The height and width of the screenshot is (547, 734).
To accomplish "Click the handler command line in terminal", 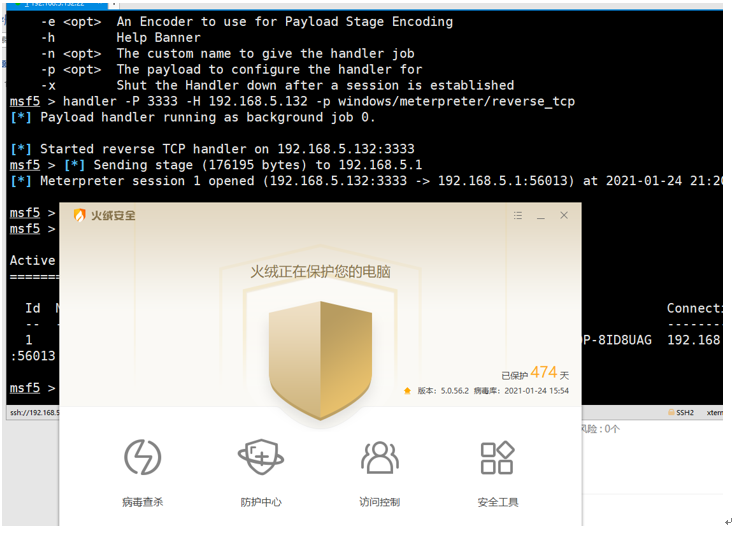I will 293,101.
